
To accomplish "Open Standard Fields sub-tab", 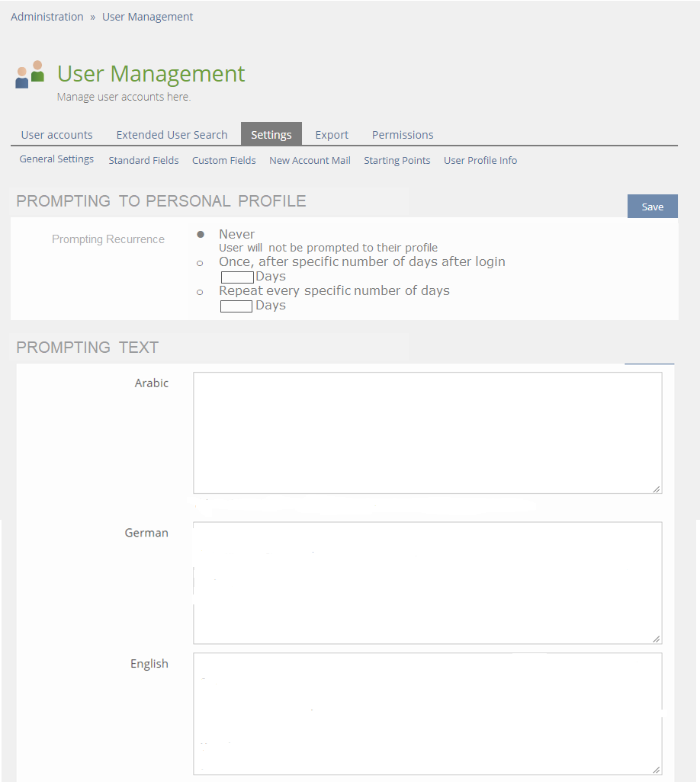I will pyautogui.click(x=143, y=160).
